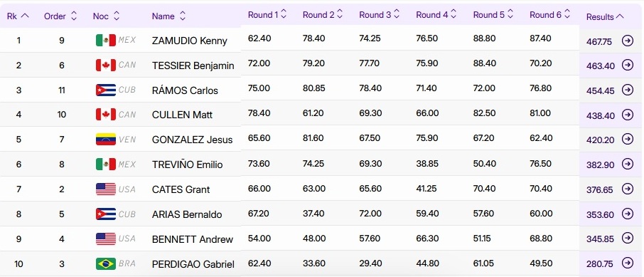Open CATES Grant's result details arrow
The width and height of the screenshot is (644, 277).
click(627, 189)
